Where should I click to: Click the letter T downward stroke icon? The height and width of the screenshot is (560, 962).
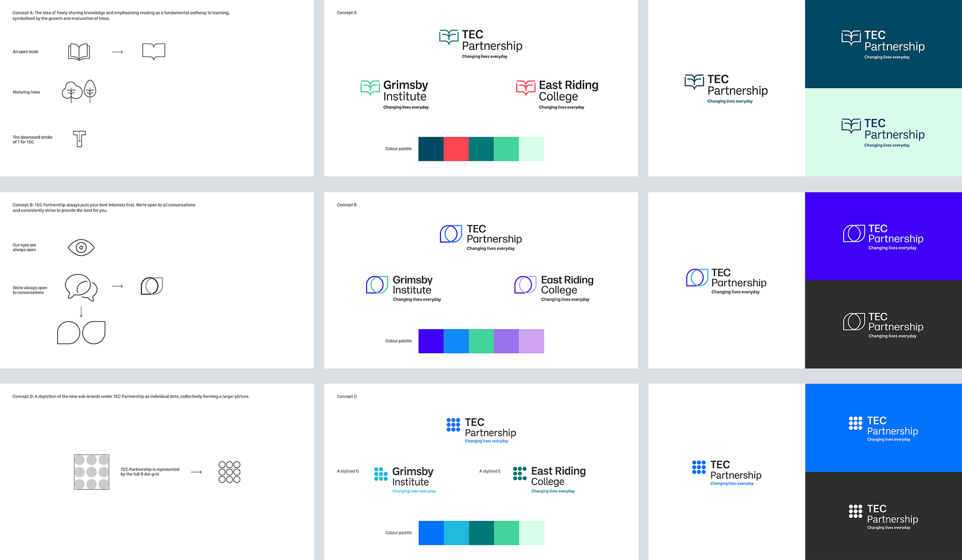pos(79,139)
